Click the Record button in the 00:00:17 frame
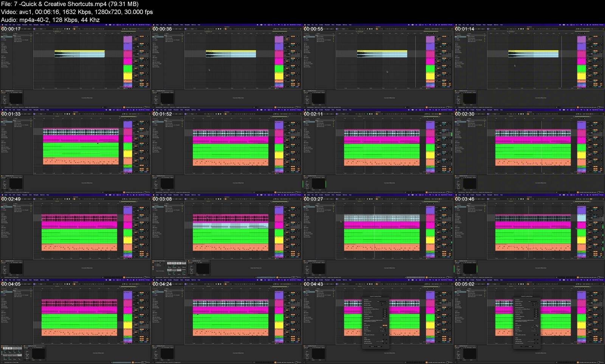 (70, 29)
